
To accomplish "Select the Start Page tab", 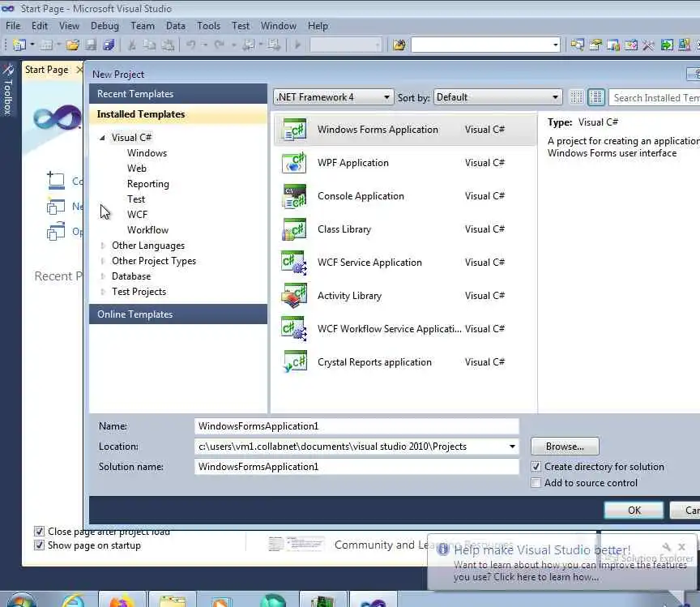I will (x=47, y=70).
